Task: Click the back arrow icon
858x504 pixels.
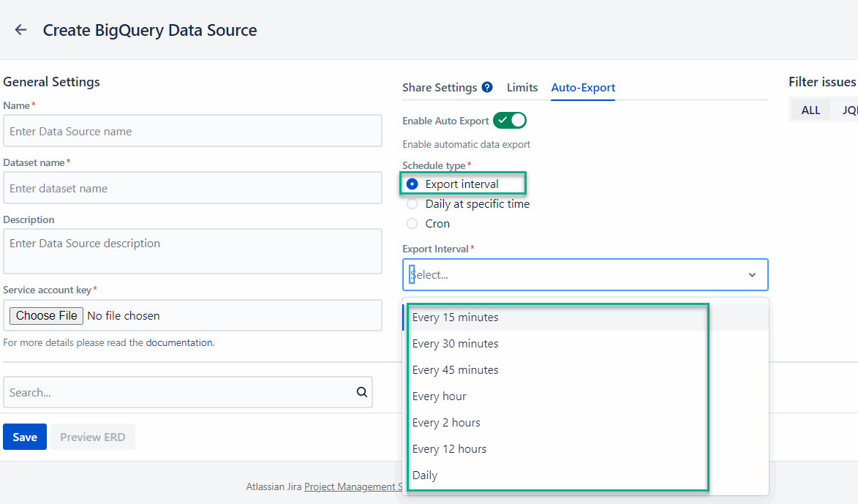Action: point(20,30)
